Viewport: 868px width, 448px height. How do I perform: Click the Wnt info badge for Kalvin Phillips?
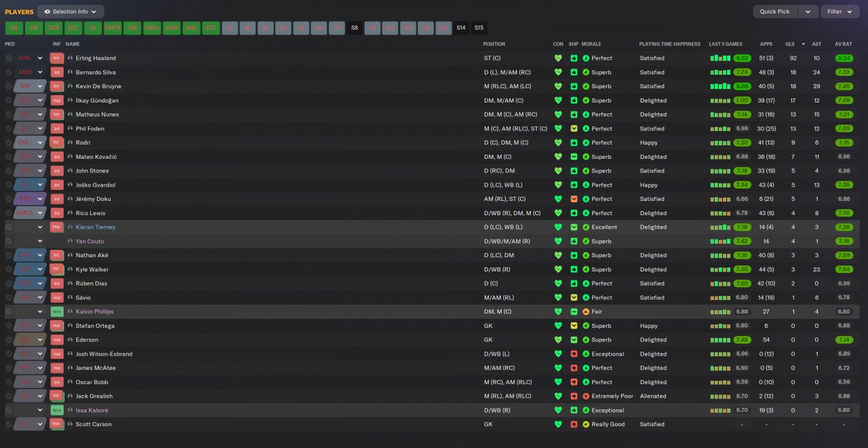click(x=57, y=312)
